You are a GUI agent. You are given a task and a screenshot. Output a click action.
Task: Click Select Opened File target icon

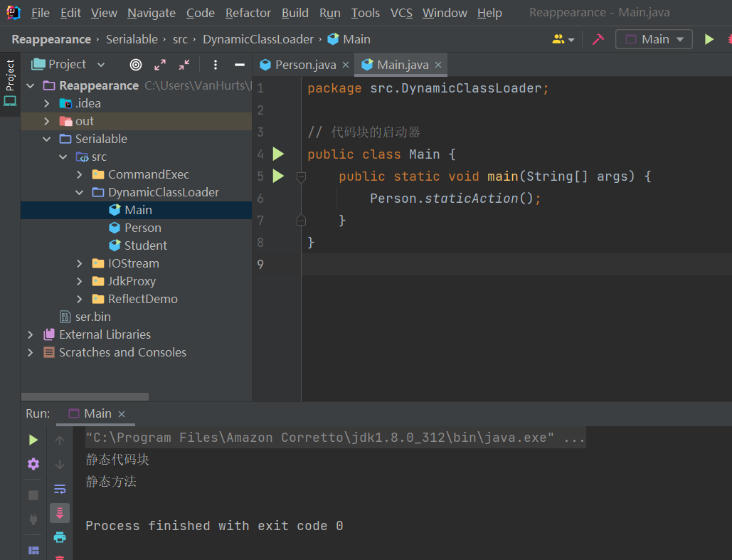coord(136,65)
